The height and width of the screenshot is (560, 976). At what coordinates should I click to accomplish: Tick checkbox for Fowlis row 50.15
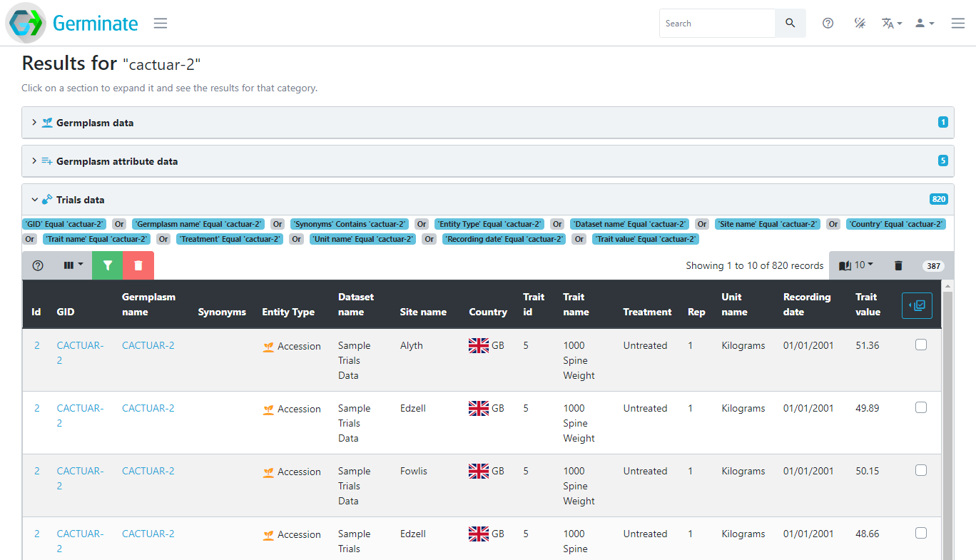[921, 471]
